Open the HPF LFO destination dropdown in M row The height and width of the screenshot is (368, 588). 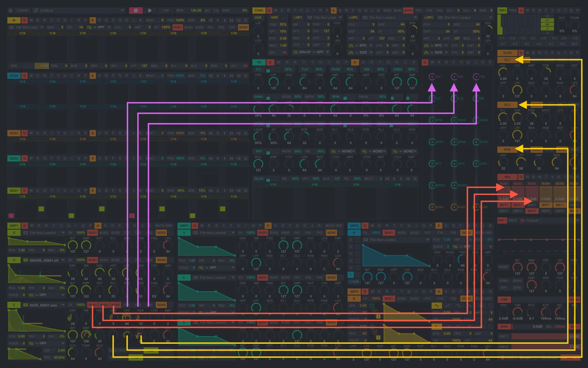[99, 27]
